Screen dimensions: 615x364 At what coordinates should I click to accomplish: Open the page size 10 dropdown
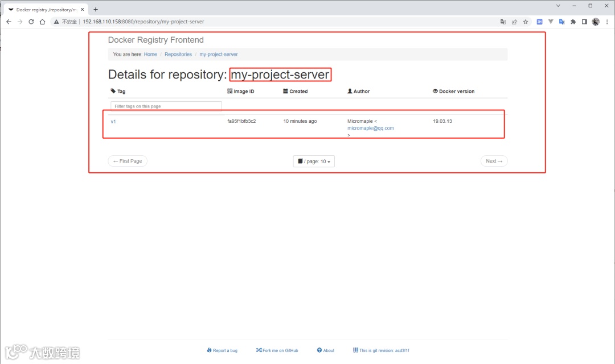coord(314,162)
